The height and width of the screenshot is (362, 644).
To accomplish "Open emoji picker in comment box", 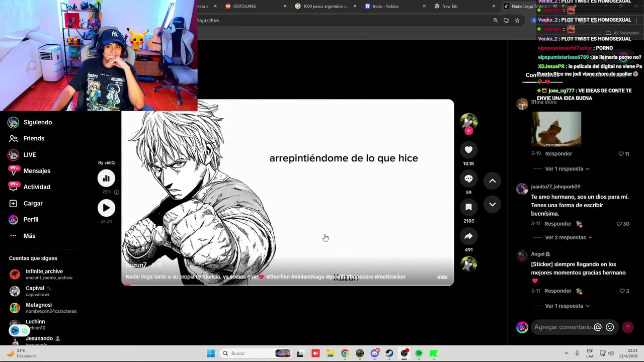I will click(610, 327).
